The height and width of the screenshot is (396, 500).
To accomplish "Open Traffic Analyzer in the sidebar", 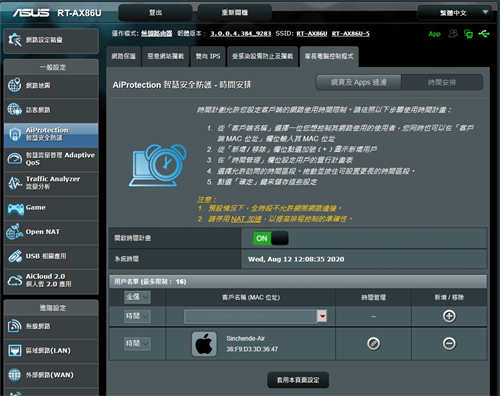I will [51, 183].
